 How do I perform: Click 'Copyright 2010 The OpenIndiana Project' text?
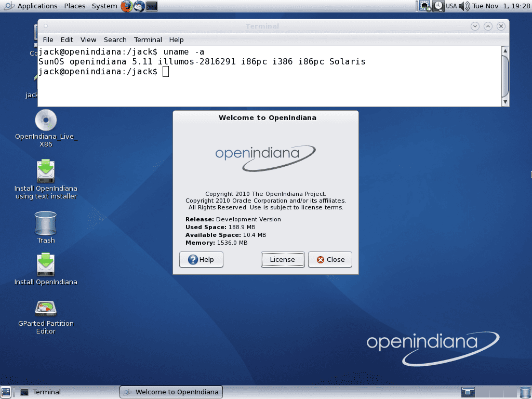pyautogui.click(x=265, y=194)
